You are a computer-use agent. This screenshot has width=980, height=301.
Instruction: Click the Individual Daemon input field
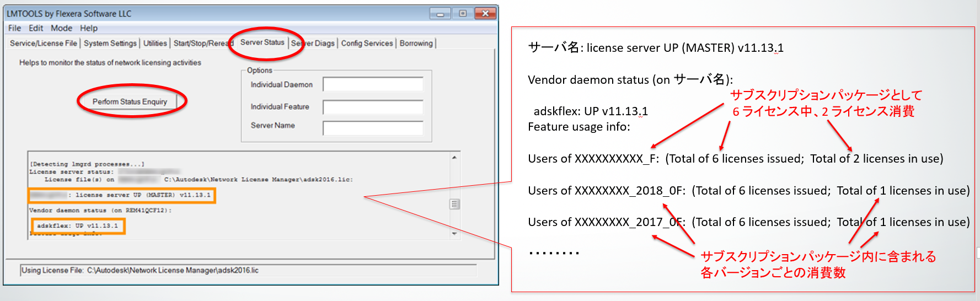pos(373,84)
